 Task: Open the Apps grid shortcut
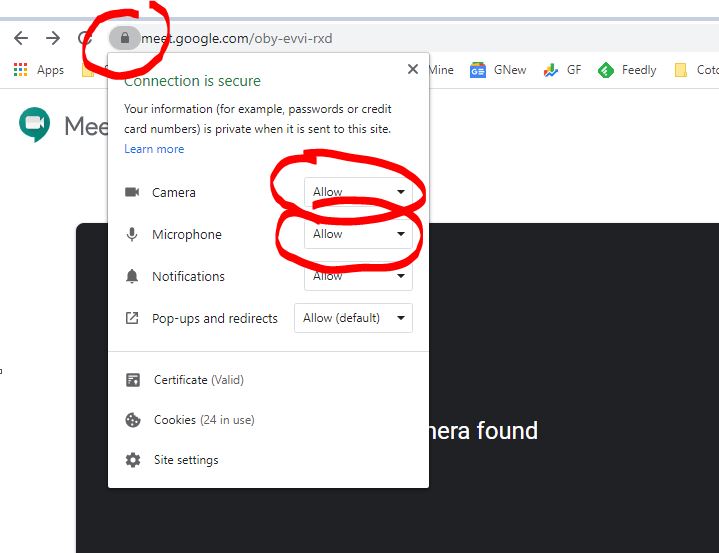coord(39,70)
